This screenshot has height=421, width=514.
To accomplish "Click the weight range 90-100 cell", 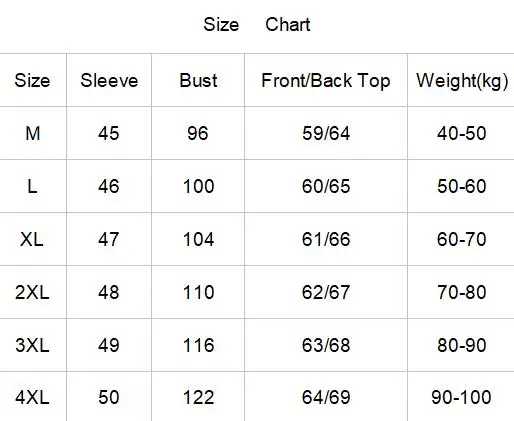I will point(461,397).
